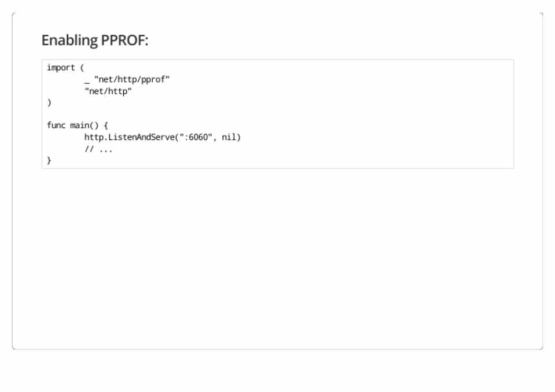Click the opening parenthesis after import

tap(82, 68)
